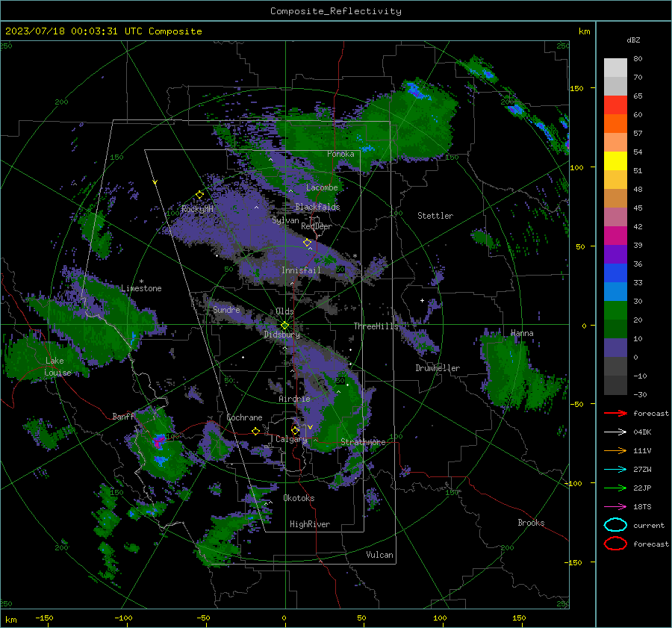Screen dimensions: 672x628
Task: Click the white 04DK arrow in legend
Action: [x=615, y=432]
